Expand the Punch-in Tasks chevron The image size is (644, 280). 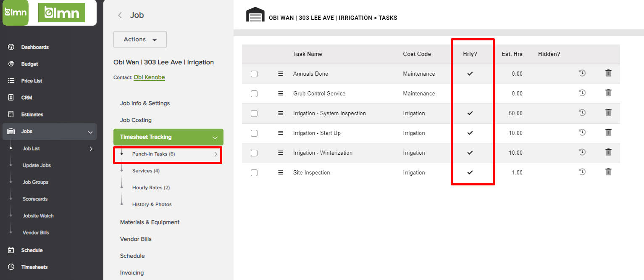216,154
